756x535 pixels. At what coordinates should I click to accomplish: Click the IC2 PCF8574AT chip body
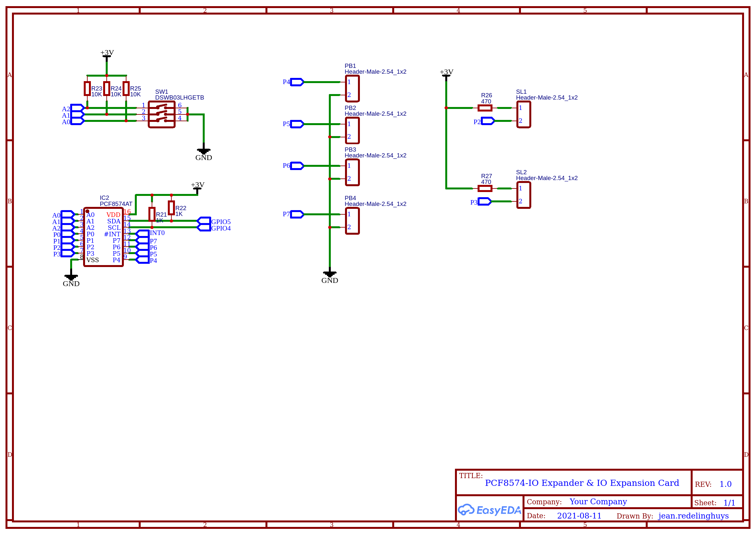tap(103, 237)
